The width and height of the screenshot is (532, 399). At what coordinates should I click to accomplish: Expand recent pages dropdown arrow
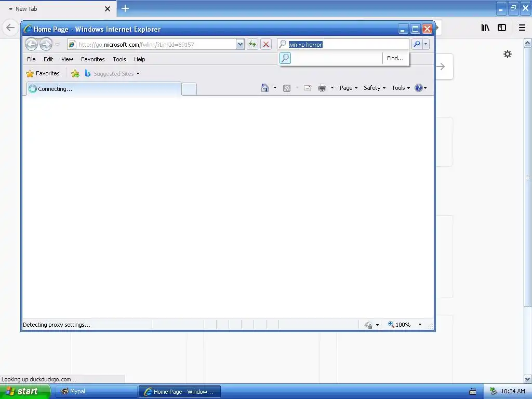point(57,44)
